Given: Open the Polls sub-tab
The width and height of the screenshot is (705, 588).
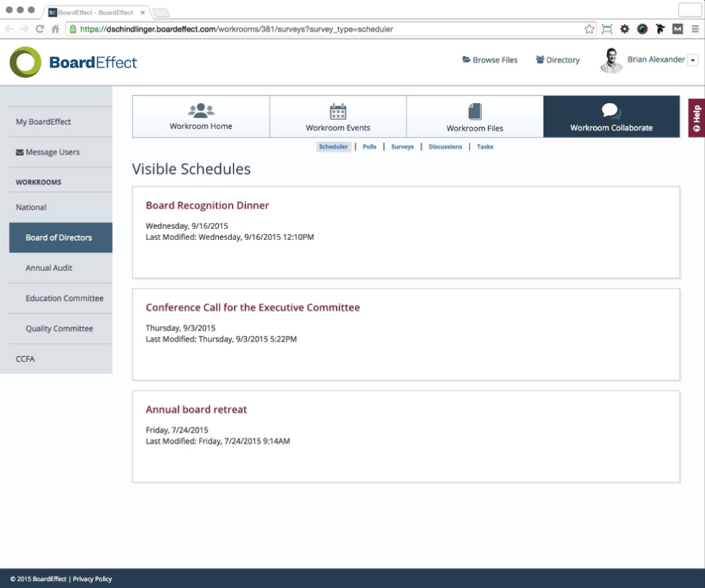Looking at the screenshot, I should coord(369,146).
